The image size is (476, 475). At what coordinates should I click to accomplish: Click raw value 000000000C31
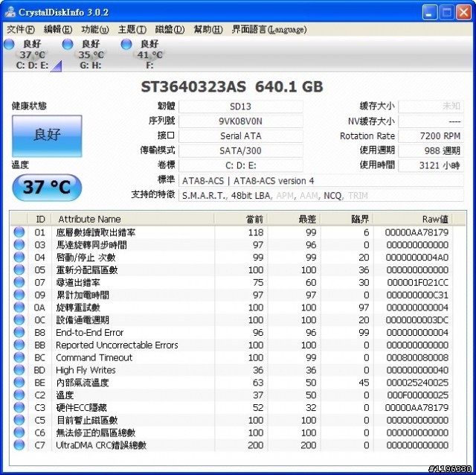(417, 295)
